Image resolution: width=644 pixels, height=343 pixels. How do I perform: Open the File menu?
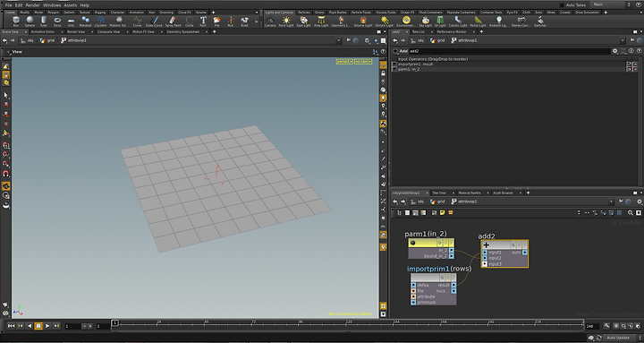[8, 5]
